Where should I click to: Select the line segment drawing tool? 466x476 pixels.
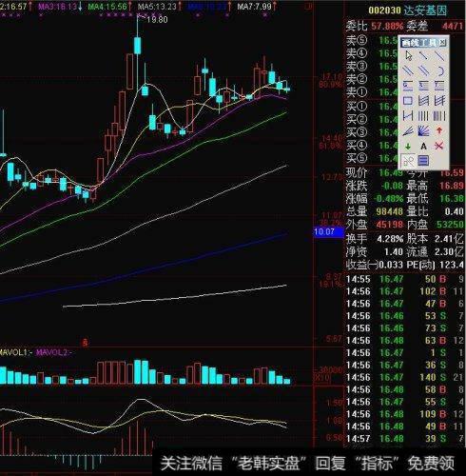click(x=423, y=56)
